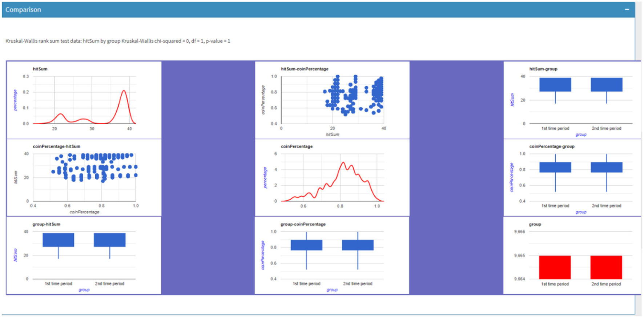Click 1st time period box in group-coinPercentage chart
This screenshot has height=318, width=644.
(306, 245)
